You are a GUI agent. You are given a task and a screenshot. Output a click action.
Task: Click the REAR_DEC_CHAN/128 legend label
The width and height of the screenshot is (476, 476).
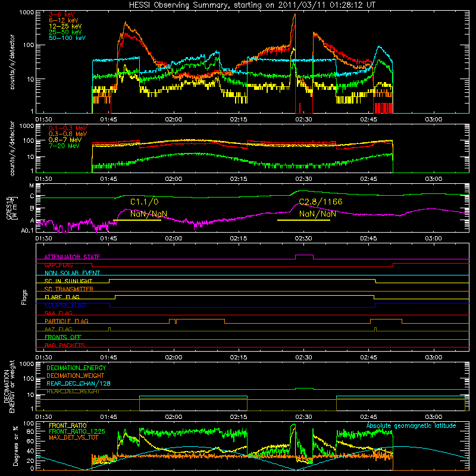pos(79,384)
